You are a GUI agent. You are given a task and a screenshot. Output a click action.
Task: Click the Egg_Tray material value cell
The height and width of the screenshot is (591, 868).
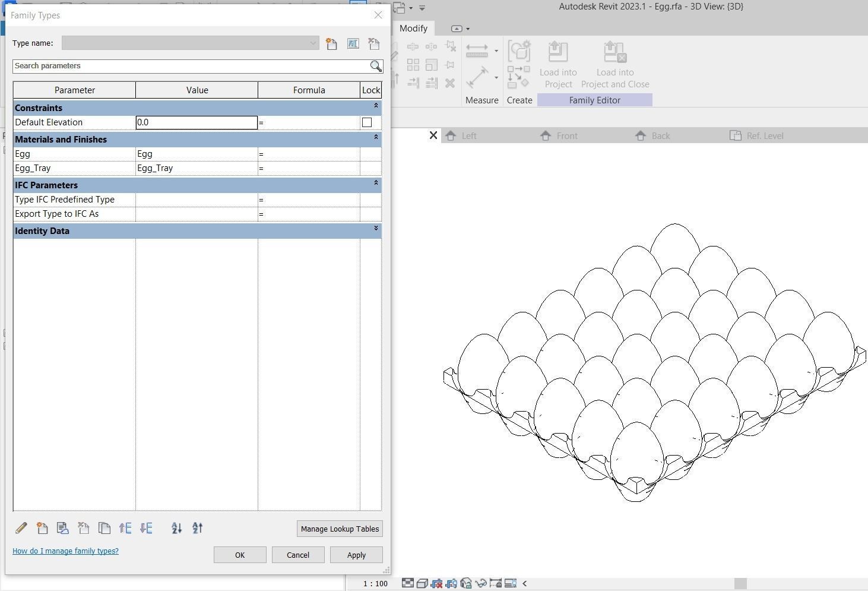(x=197, y=168)
